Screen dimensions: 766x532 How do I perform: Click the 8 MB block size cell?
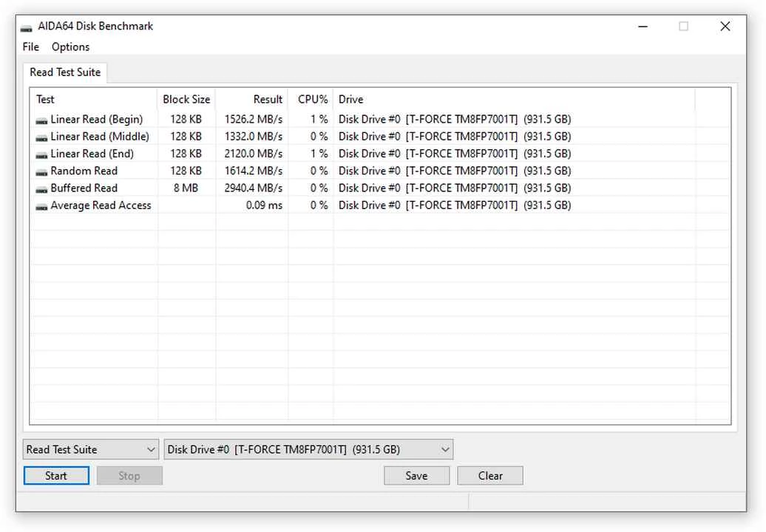[x=186, y=188]
